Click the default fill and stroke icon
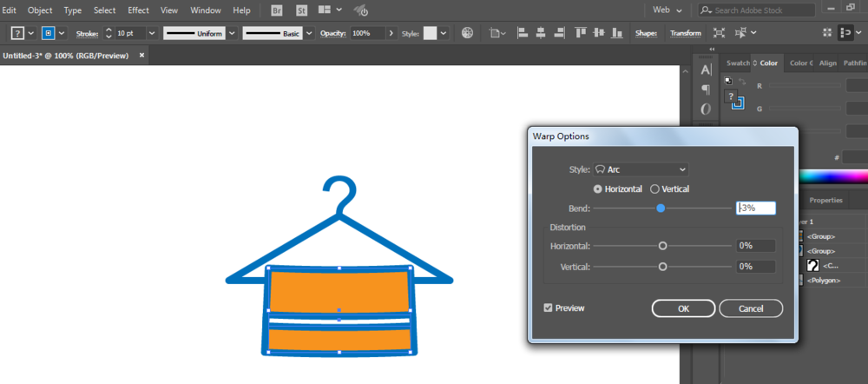This screenshot has height=384, width=868. (x=728, y=81)
